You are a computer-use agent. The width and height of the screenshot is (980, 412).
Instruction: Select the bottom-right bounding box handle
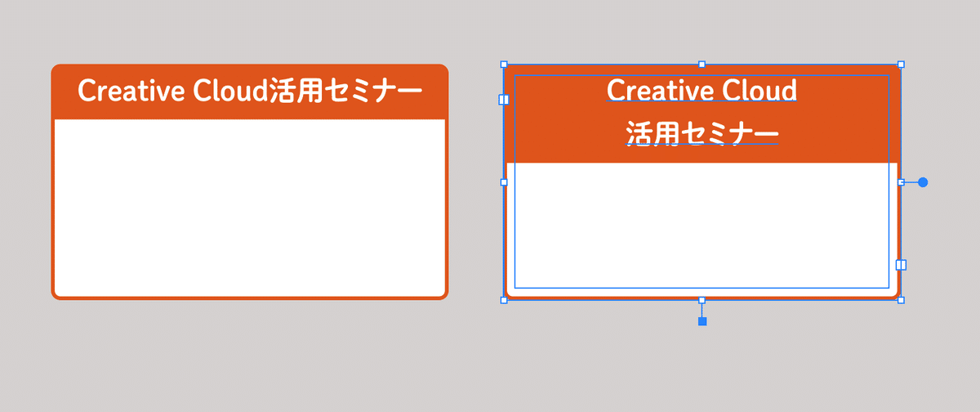tap(901, 300)
